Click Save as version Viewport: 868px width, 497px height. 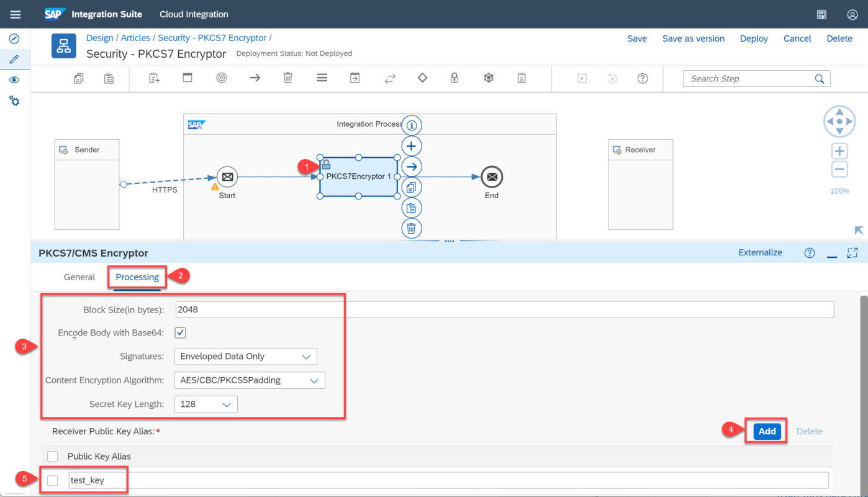[694, 39]
